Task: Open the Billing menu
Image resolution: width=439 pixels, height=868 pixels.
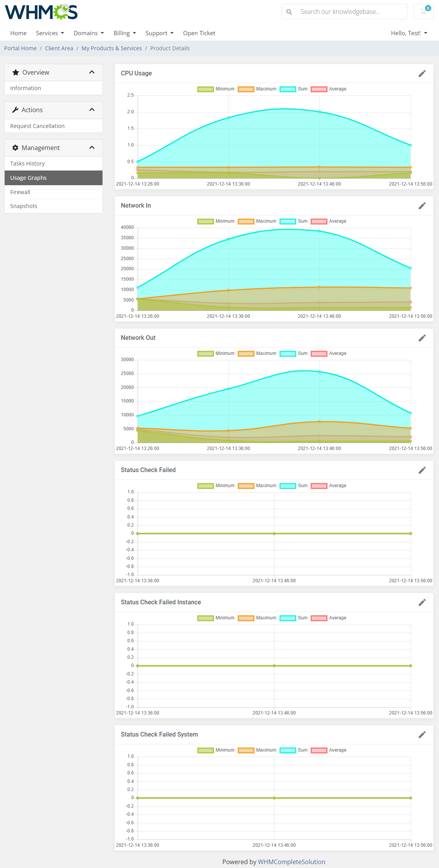Action: point(125,33)
